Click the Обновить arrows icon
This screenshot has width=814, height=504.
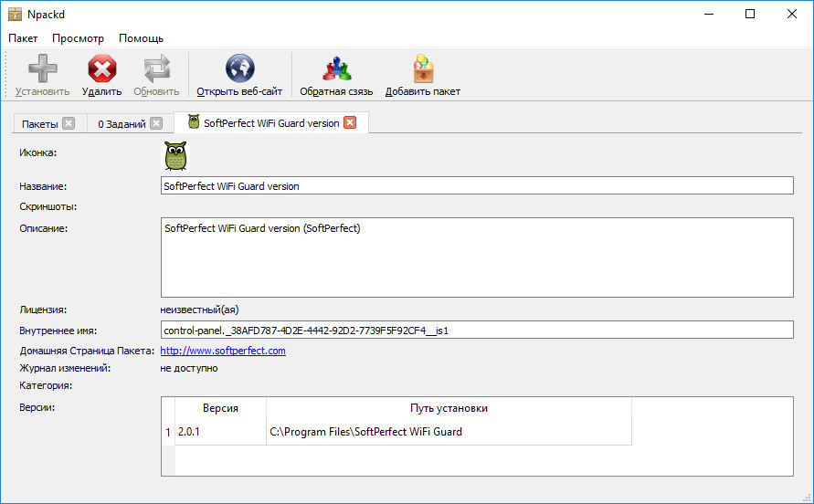(x=157, y=68)
